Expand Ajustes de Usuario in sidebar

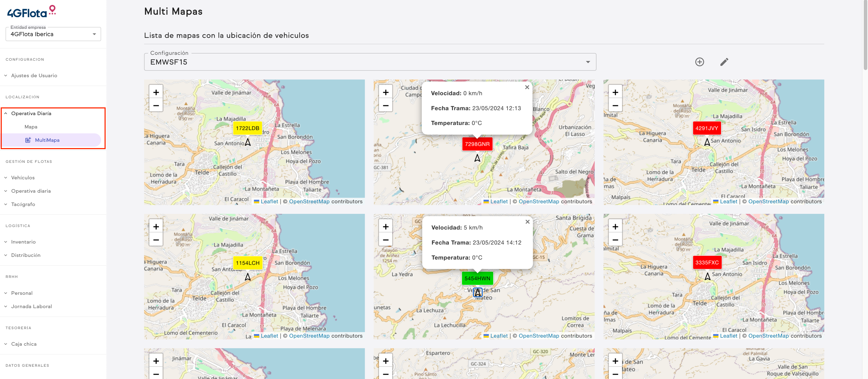[34, 75]
